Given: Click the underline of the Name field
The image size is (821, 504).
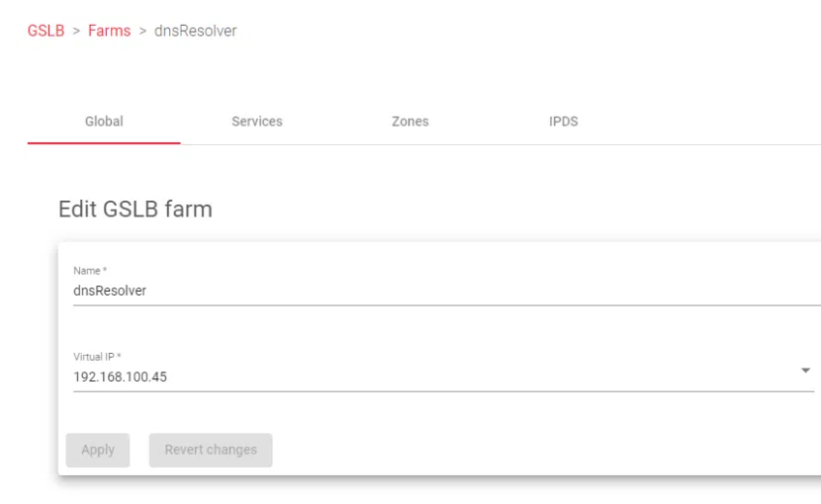Looking at the screenshot, I should 396,305.
